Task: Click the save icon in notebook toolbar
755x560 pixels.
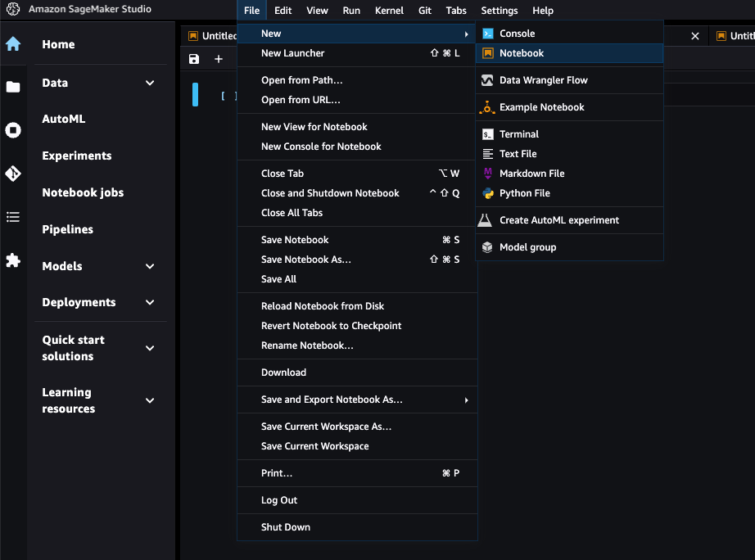Action: click(x=194, y=59)
